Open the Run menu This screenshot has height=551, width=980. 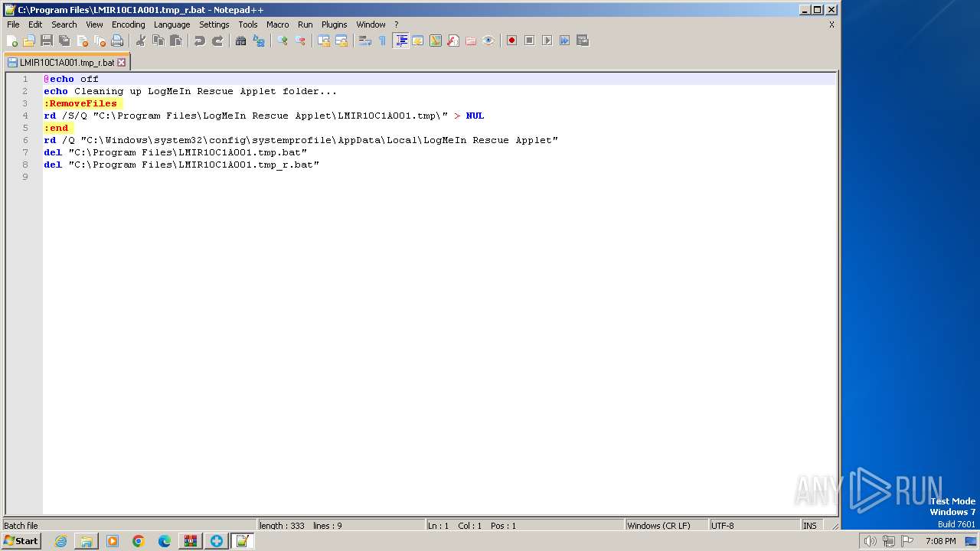tap(305, 24)
